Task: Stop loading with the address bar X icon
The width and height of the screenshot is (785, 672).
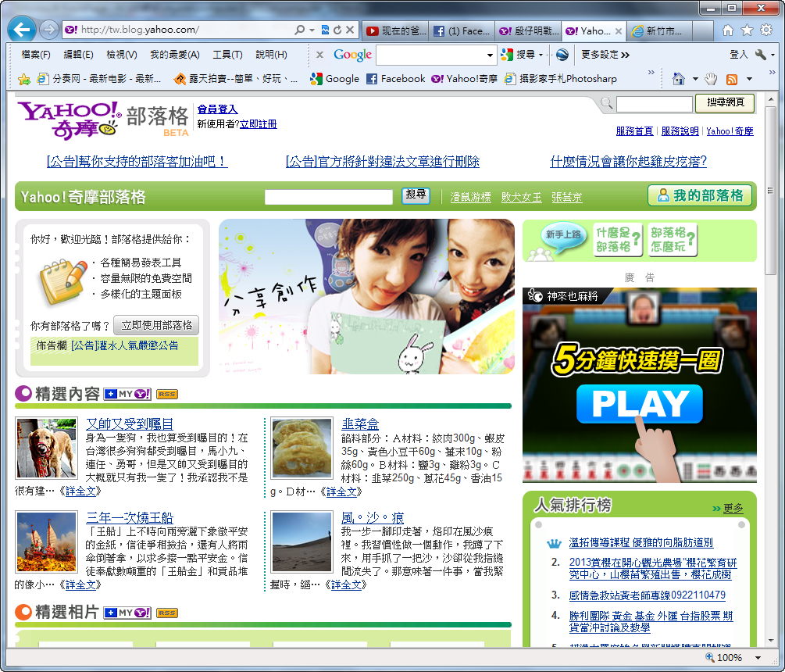Action: 350,30
